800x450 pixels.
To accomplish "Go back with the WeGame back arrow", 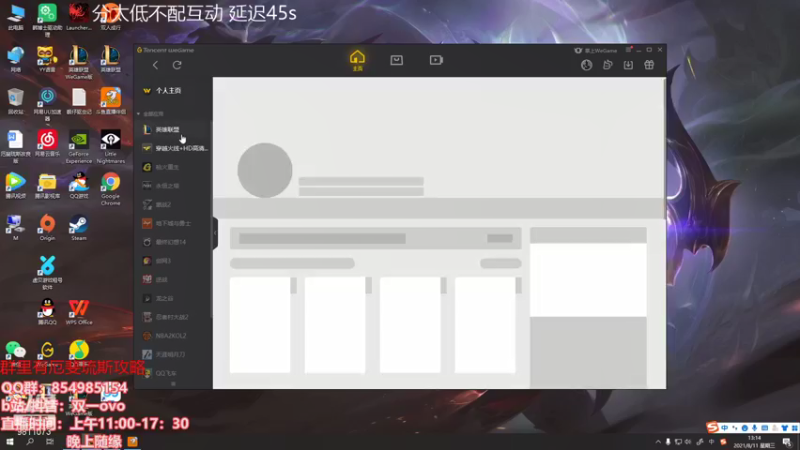I will pyautogui.click(x=155, y=65).
